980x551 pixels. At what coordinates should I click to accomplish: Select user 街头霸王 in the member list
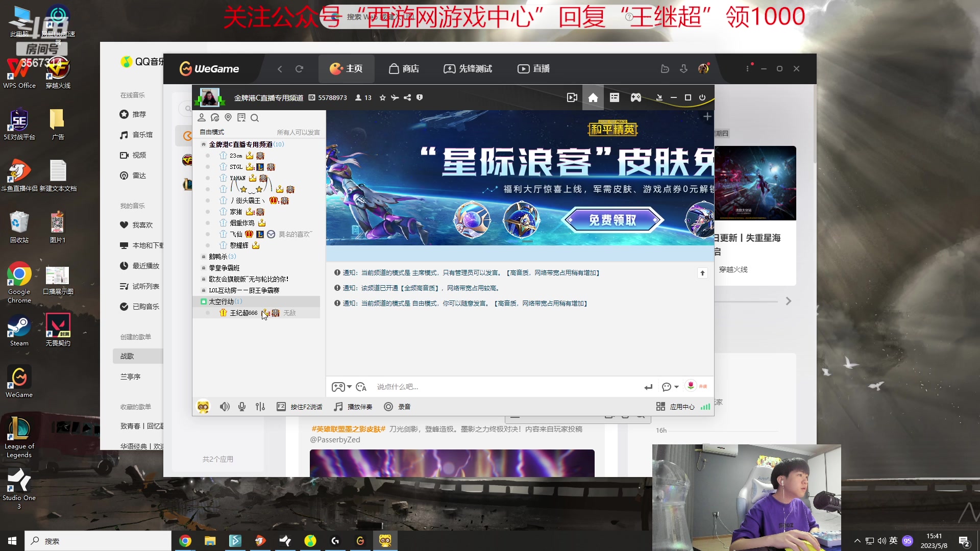[247, 201]
